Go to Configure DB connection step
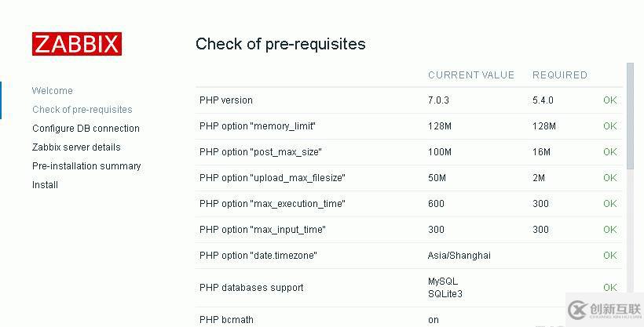 86,129
